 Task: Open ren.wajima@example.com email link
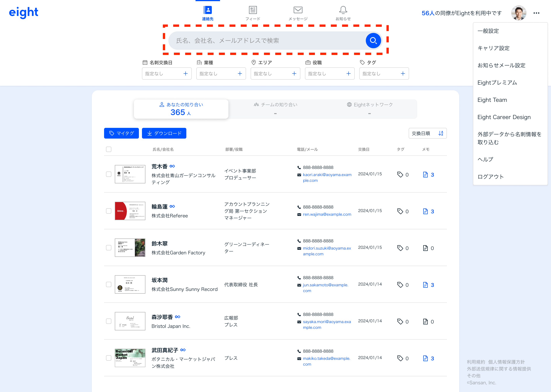[x=327, y=214]
